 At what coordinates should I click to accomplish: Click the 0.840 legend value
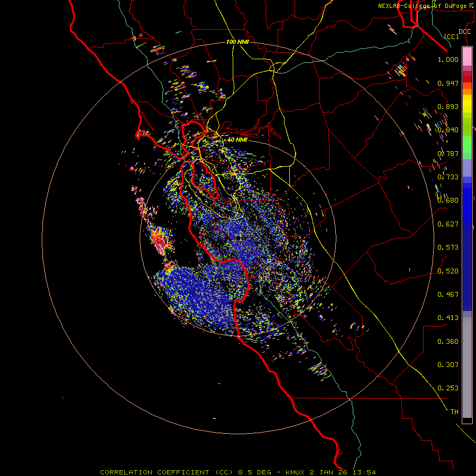pos(448,130)
